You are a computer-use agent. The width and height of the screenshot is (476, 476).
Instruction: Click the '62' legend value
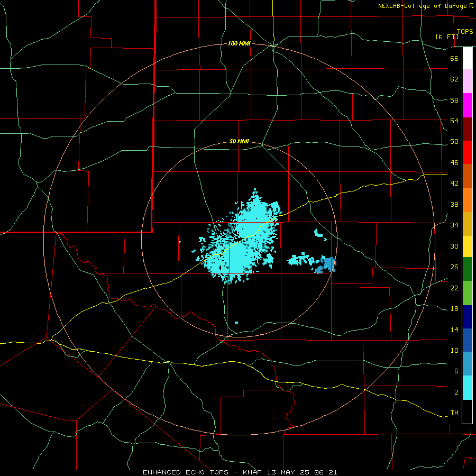[x=454, y=79]
